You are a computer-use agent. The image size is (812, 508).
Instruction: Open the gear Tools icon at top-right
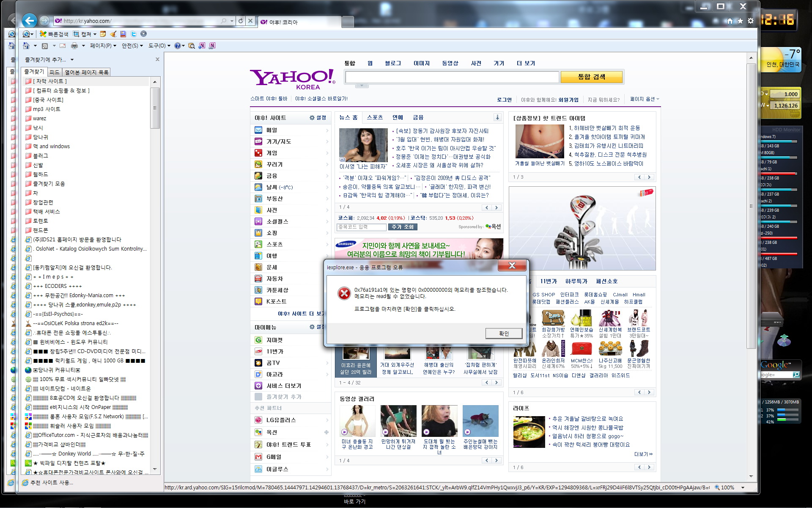(x=751, y=21)
